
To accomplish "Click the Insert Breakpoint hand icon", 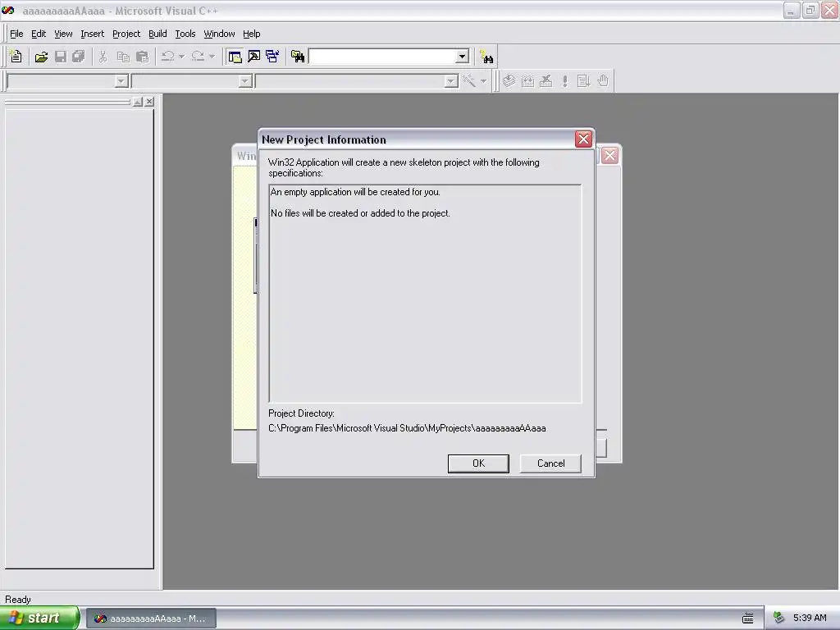I will (x=603, y=81).
